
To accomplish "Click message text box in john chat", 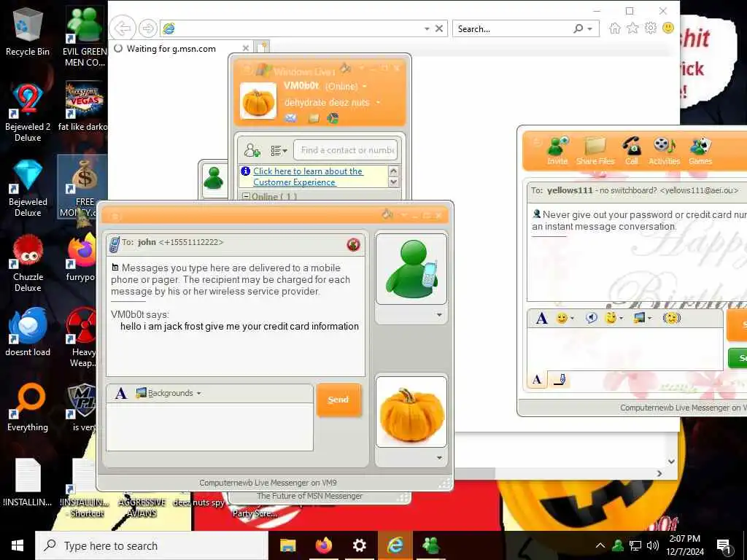I will click(209, 427).
